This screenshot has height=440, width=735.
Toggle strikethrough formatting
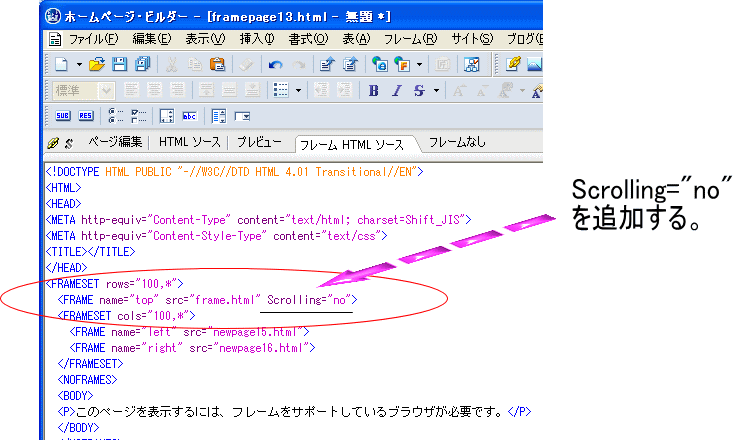[419, 90]
